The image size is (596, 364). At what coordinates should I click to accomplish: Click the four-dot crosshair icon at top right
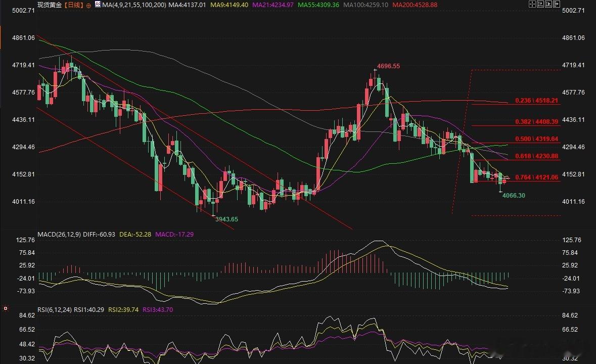532,4
